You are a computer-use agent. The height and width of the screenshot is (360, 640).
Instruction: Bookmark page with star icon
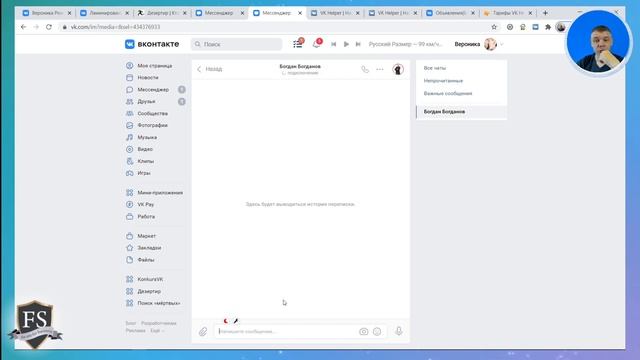tap(494, 27)
